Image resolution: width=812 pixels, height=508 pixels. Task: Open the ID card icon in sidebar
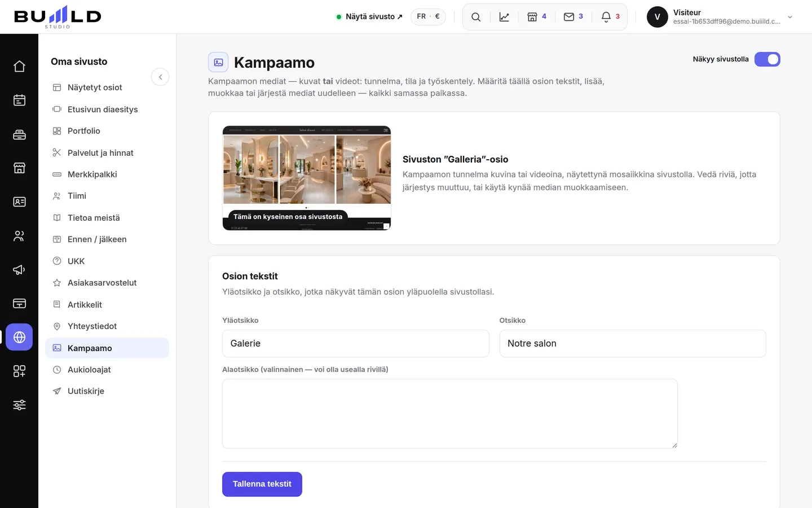[19, 202]
